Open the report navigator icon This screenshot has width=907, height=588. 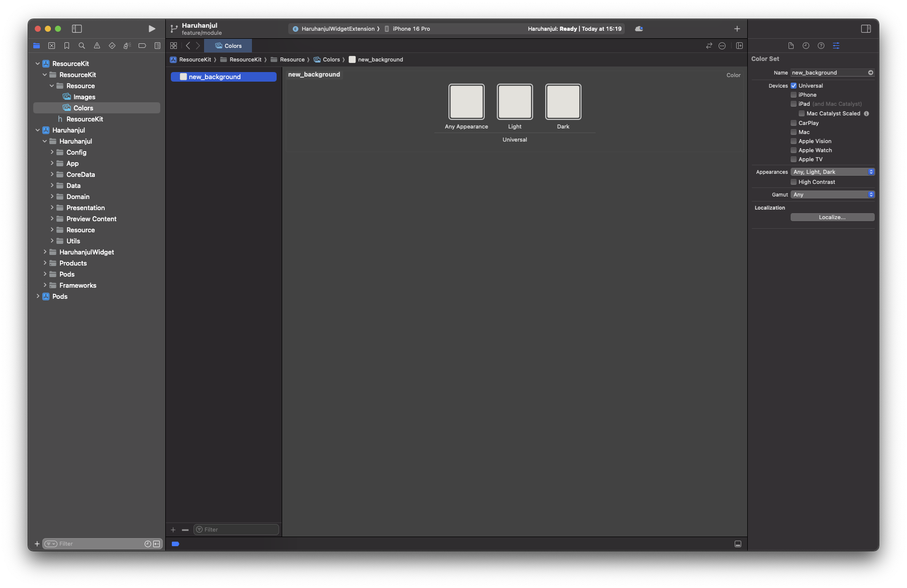157,46
